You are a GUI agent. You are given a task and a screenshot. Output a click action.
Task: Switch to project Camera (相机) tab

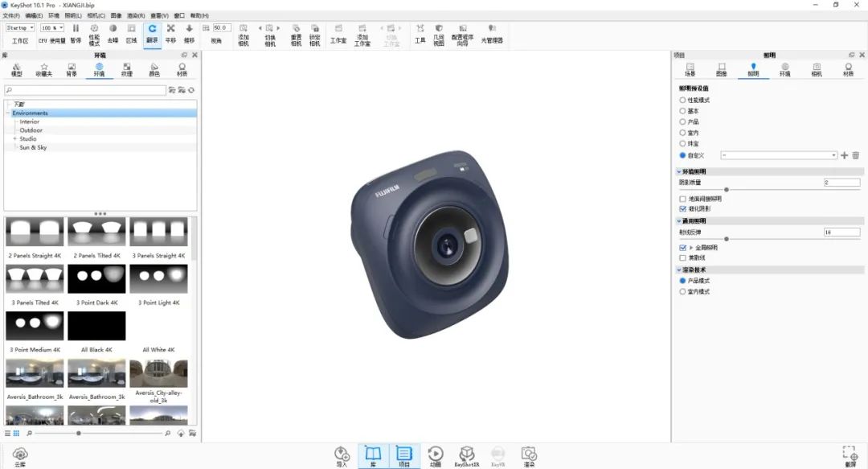pos(817,70)
